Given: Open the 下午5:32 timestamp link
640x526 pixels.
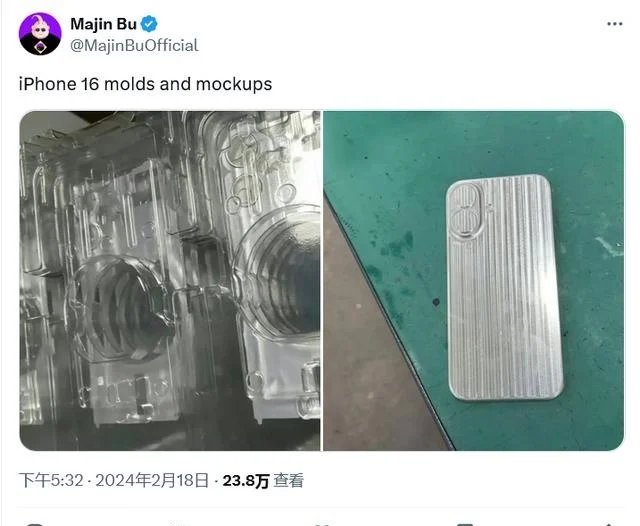Looking at the screenshot, I should click(51, 480).
